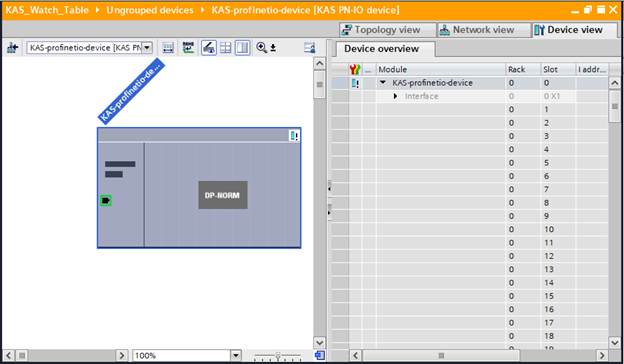Click the '0 X1' slot cell
The width and height of the screenshot is (624, 364).
pos(558,96)
